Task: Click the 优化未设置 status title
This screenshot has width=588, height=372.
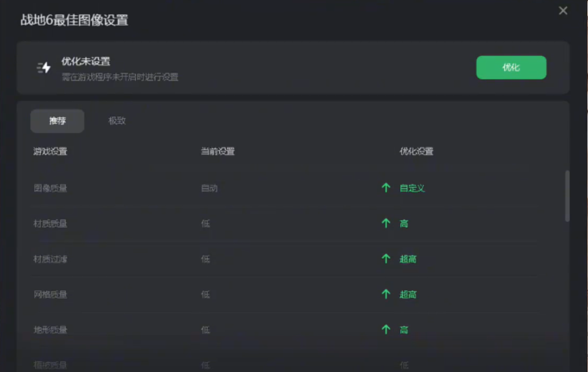Action: click(x=86, y=61)
